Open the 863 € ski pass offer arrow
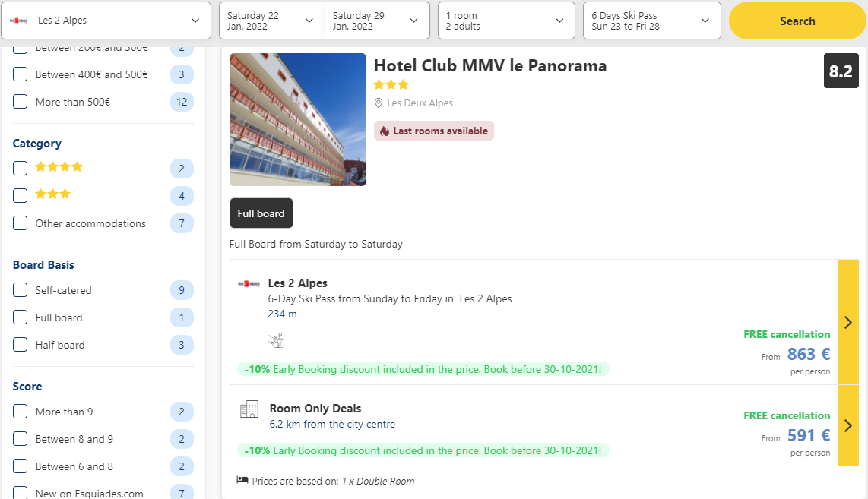Screen dimensions: 868x499 (848, 322)
